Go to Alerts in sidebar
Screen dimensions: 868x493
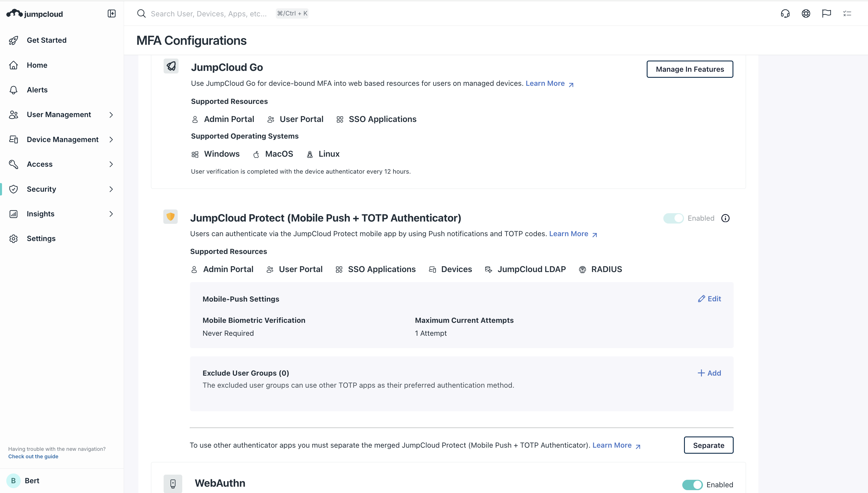click(37, 90)
